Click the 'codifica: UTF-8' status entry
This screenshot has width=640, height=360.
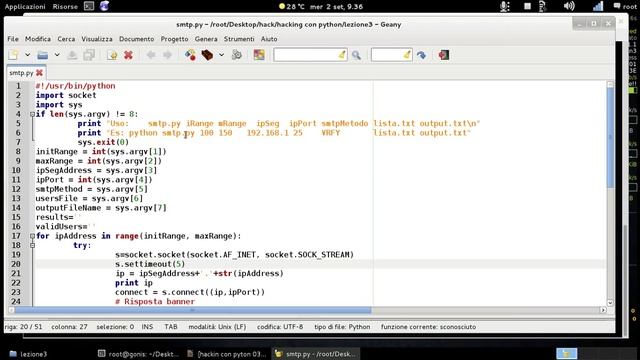[280, 327]
